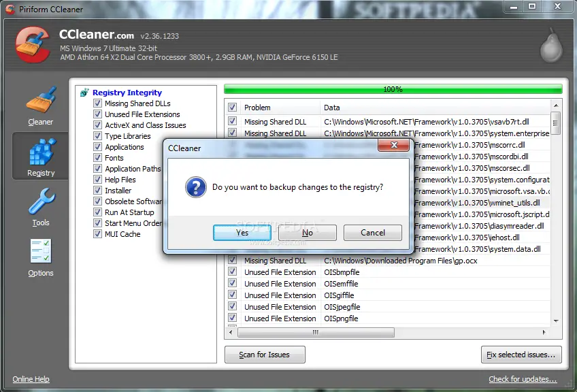Image resolution: width=577 pixels, height=392 pixels.
Task: Click the CCleaner logo in header
Action: 33,44
